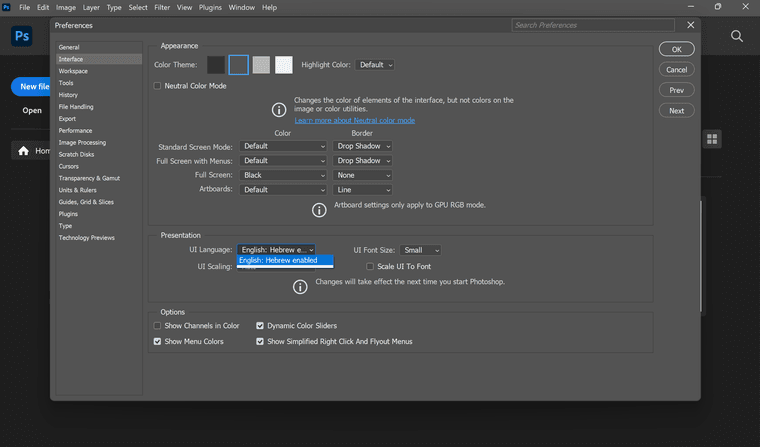
Task: Open the Highlight Color dropdown
Action: pyautogui.click(x=375, y=64)
